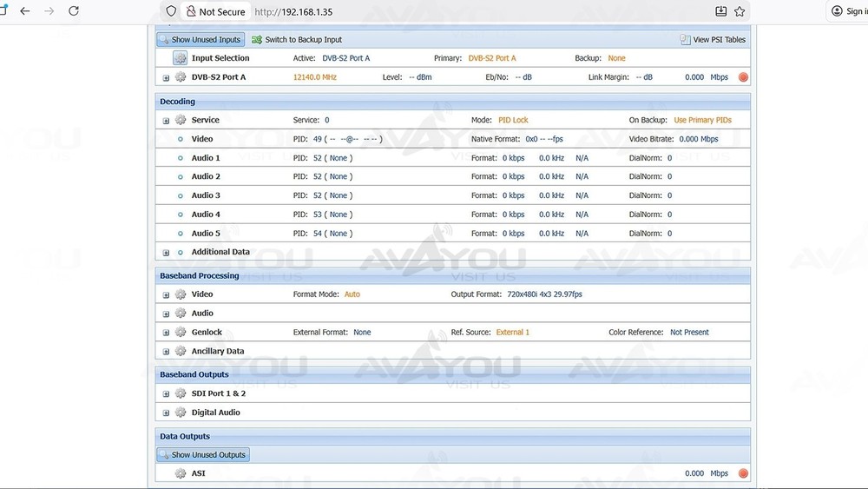Click Show Unused Outputs button

pos(202,455)
